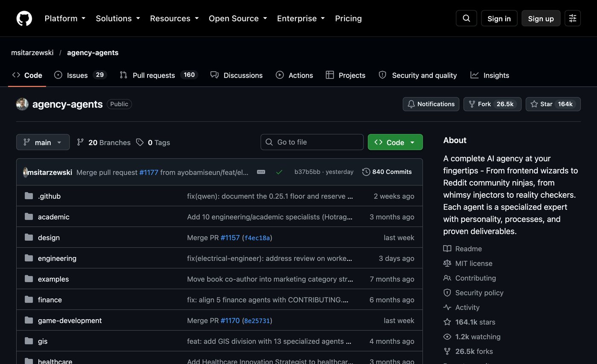The width and height of the screenshot is (597, 364).
Task: Switch to the Issues tab
Action: [x=80, y=75]
